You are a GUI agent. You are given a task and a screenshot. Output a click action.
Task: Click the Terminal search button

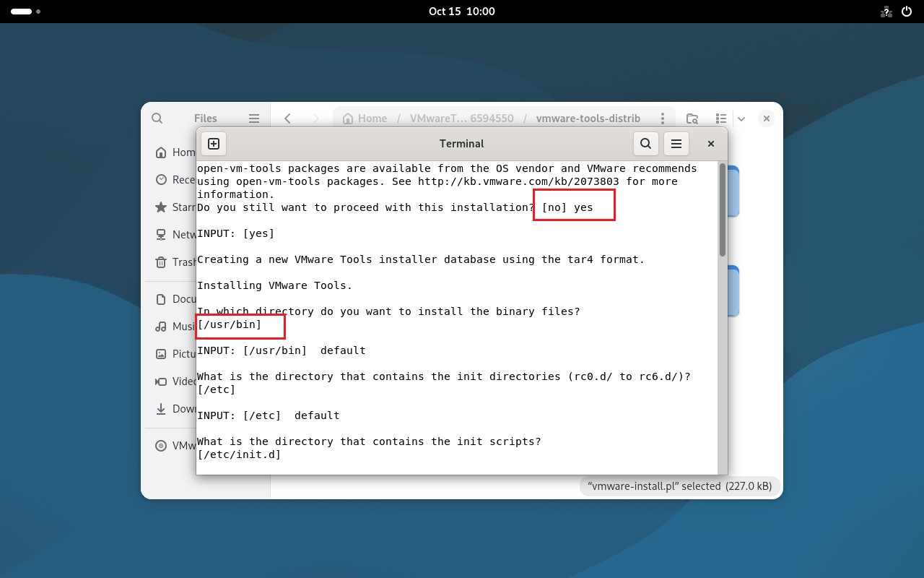646,144
